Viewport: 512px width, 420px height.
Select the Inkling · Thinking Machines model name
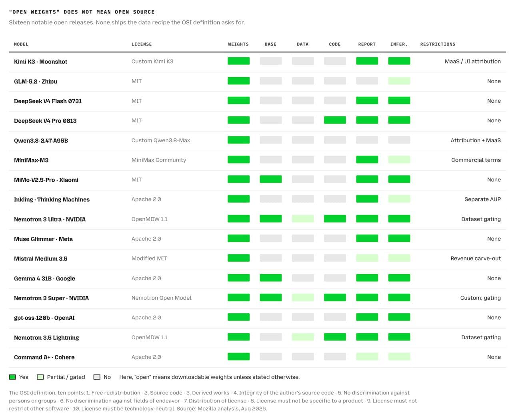point(52,199)
